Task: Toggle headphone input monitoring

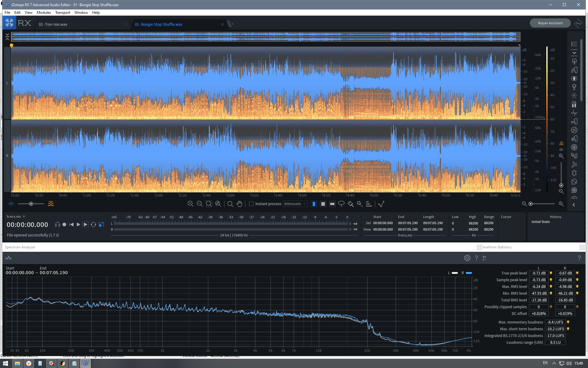Action: pos(57,224)
